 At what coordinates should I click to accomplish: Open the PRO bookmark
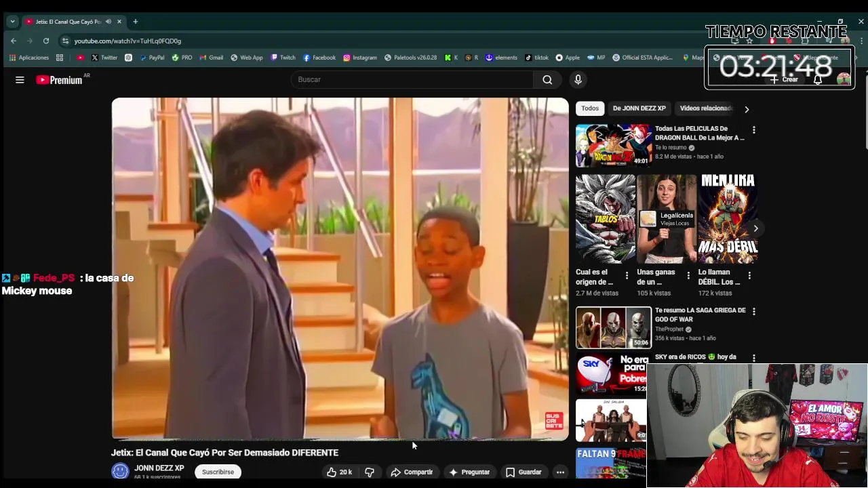pos(182,58)
